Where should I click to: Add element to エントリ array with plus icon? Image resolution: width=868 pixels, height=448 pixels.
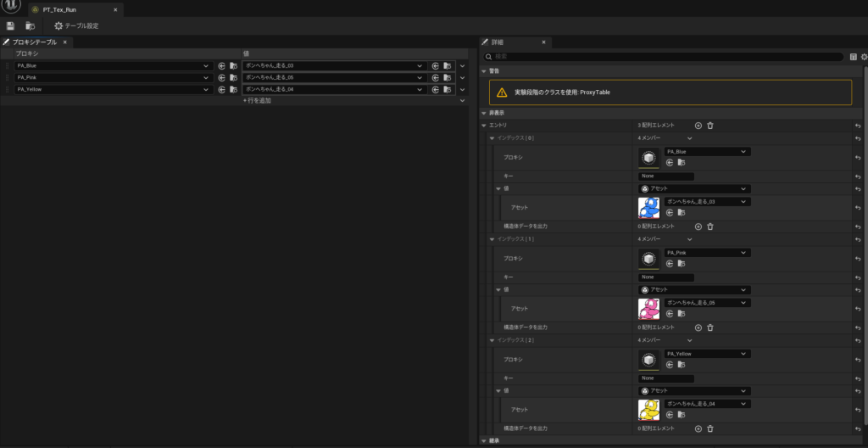click(x=698, y=126)
